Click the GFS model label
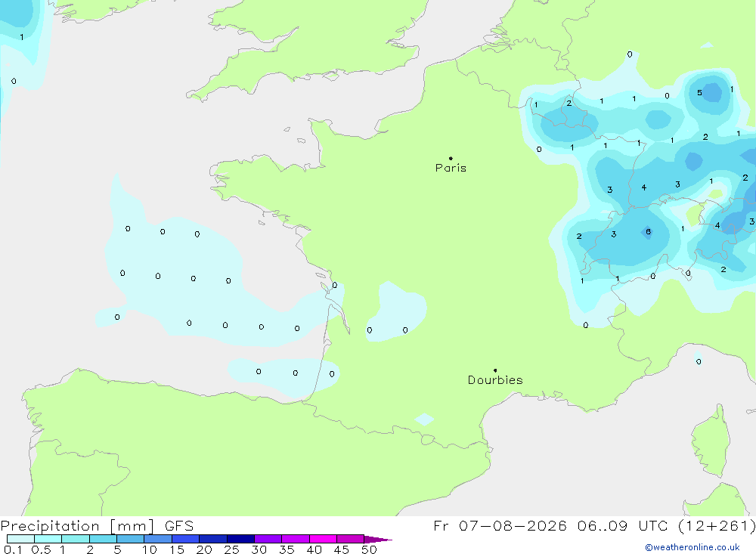Viewport: 756px width, 554px height. coord(179,526)
